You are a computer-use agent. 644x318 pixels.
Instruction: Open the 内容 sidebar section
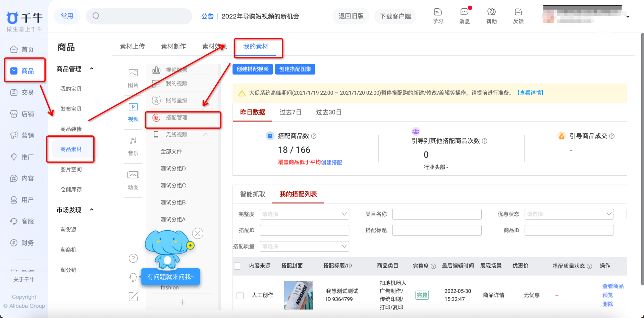(x=22, y=178)
